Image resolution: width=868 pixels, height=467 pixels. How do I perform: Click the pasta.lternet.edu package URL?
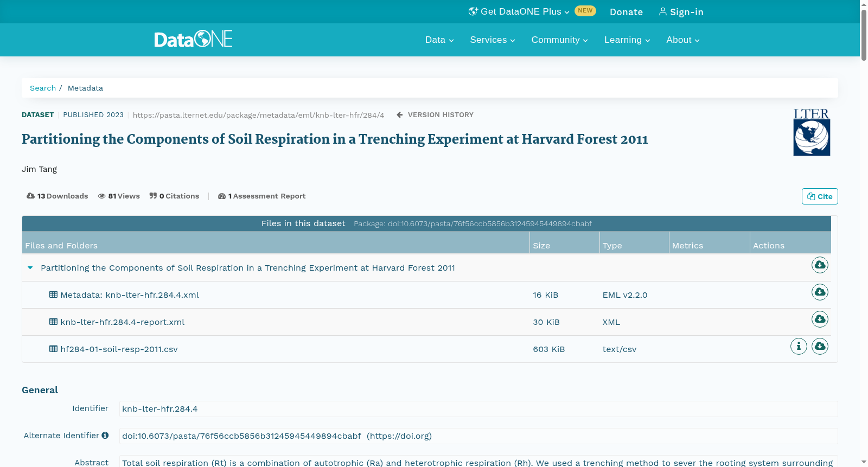(258, 115)
